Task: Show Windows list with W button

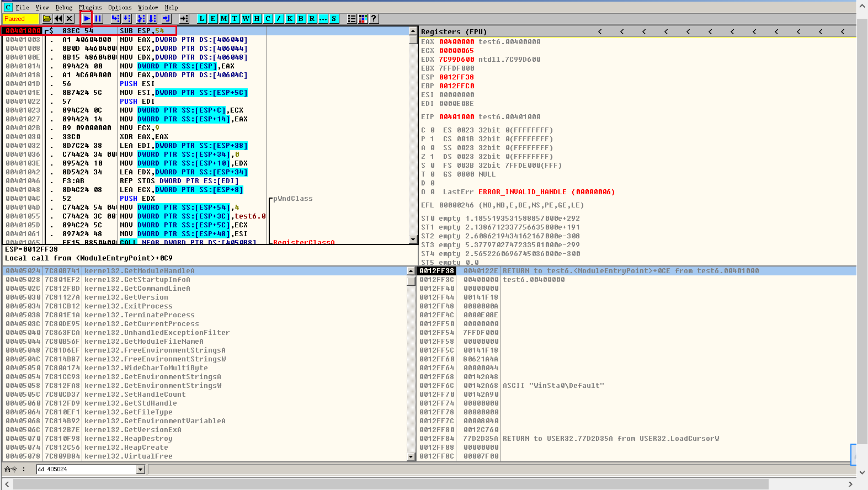Action: [x=246, y=19]
